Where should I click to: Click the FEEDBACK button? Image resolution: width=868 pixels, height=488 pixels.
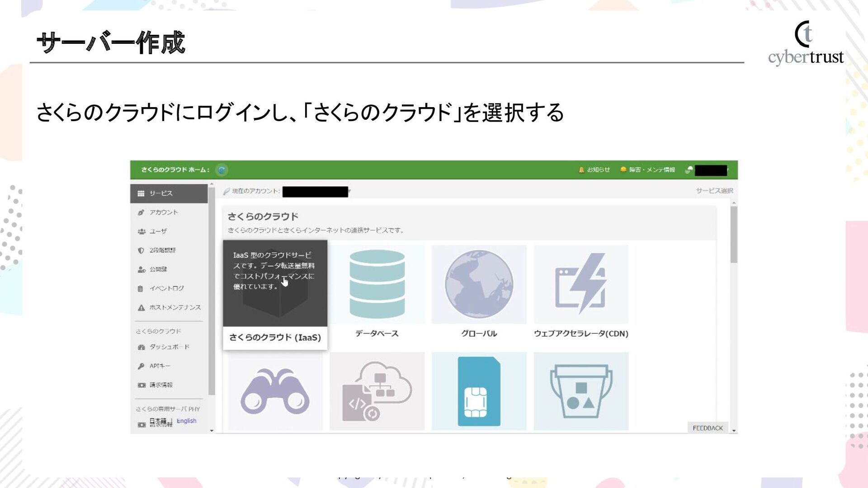(x=708, y=428)
